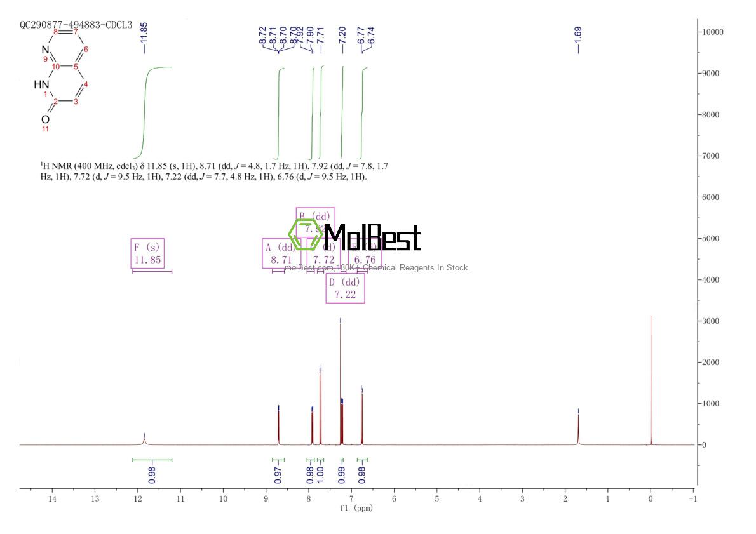
Task: Click atom number 3 in the structure
Action: (x=76, y=102)
